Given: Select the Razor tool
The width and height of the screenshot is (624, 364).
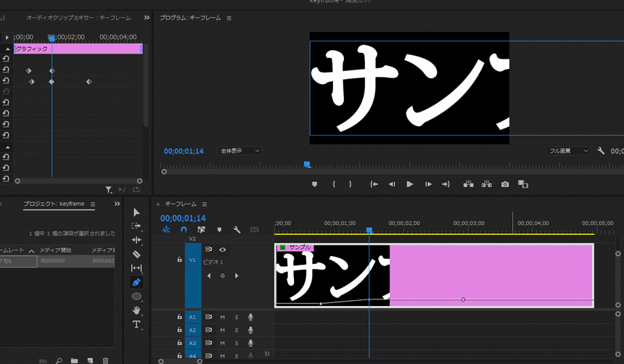Looking at the screenshot, I should click(136, 254).
